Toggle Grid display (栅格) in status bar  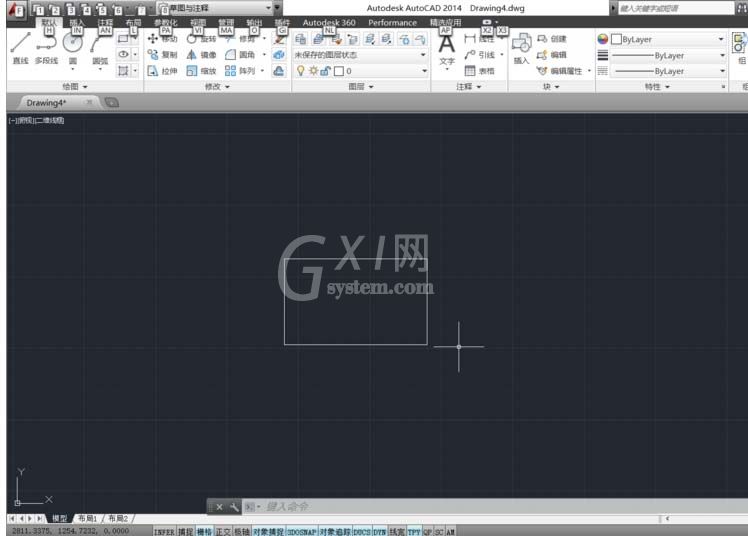[x=205, y=532]
